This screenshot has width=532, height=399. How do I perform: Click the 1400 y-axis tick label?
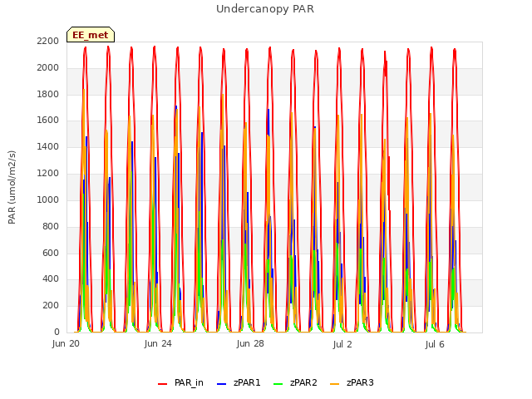click(48, 147)
